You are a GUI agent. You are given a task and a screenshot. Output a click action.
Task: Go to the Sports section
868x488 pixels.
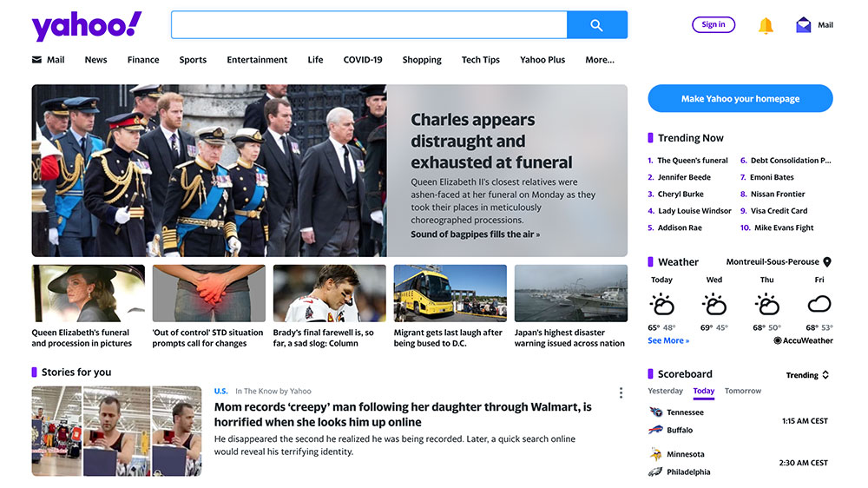[193, 60]
